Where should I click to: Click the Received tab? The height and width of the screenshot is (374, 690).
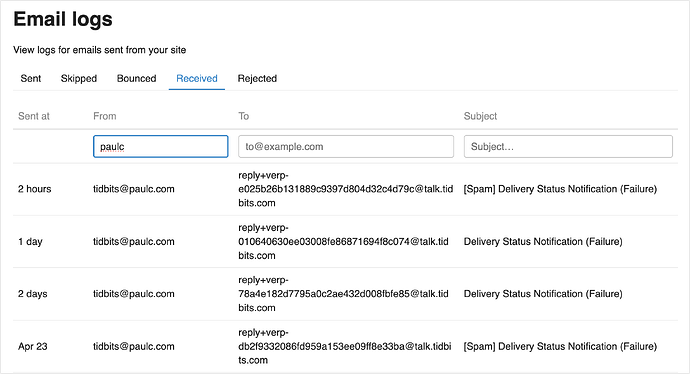197,78
